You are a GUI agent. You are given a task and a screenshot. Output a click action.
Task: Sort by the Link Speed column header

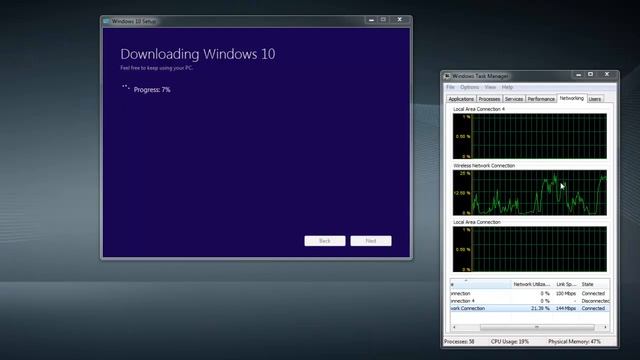pos(566,284)
